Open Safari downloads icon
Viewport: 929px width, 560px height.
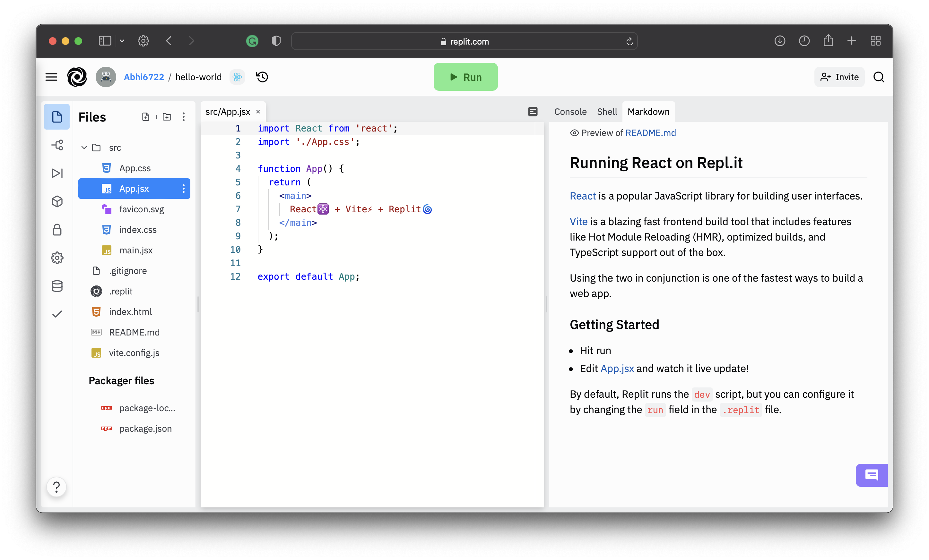pyautogui.click(x=780, y=41)
